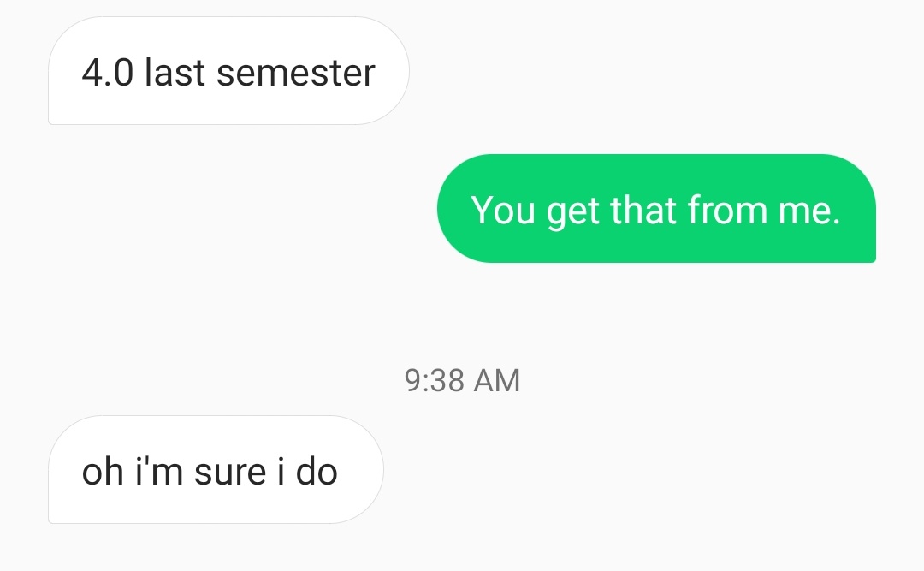Image resolution: width=924 pixels, height=571 pixels.
Task: Tap "9:38" in the time label
Action: (x=433, y=381)
